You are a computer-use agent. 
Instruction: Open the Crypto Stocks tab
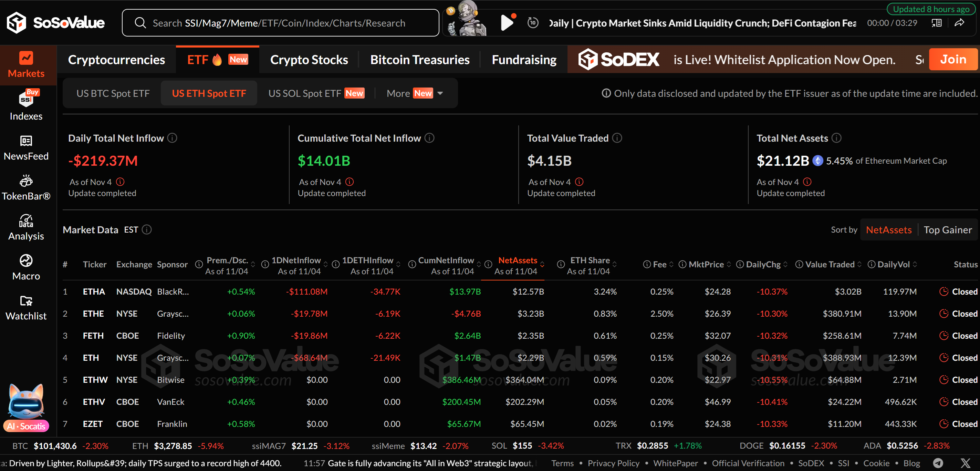[x=309, y=60]
